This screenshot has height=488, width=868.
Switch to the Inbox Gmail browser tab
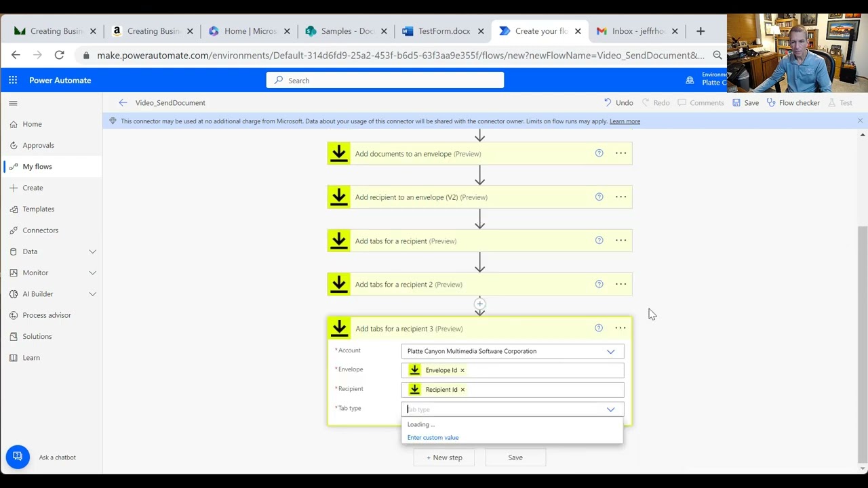coord(637,31)
